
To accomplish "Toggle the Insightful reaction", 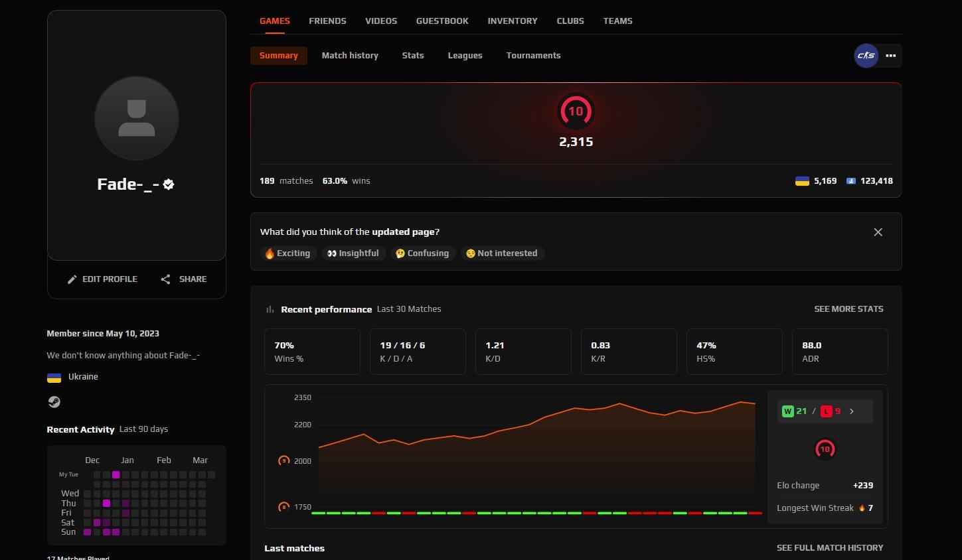I will [x=353, y=253].
